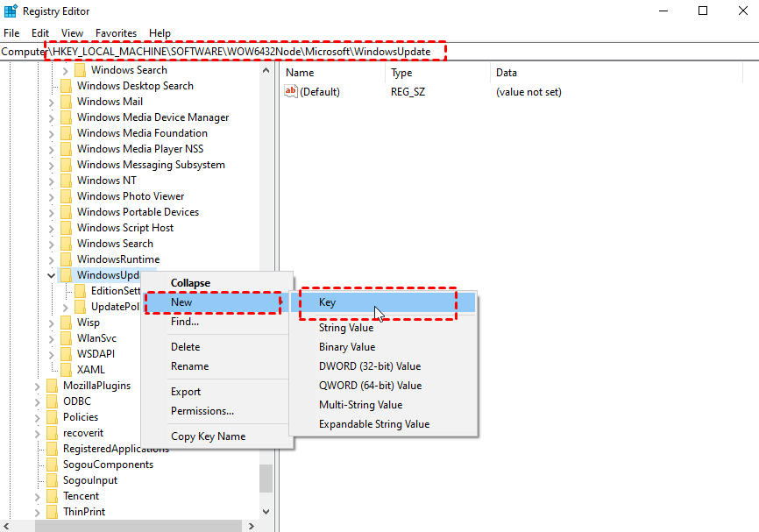Click the UpdatePolicy subkey folder icon

point(80,307)
